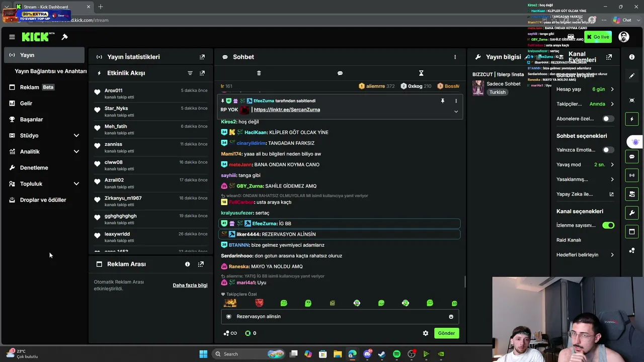Open the Yasaklanmış settings row
Viewport: 644px width, 362px height.
585,179
